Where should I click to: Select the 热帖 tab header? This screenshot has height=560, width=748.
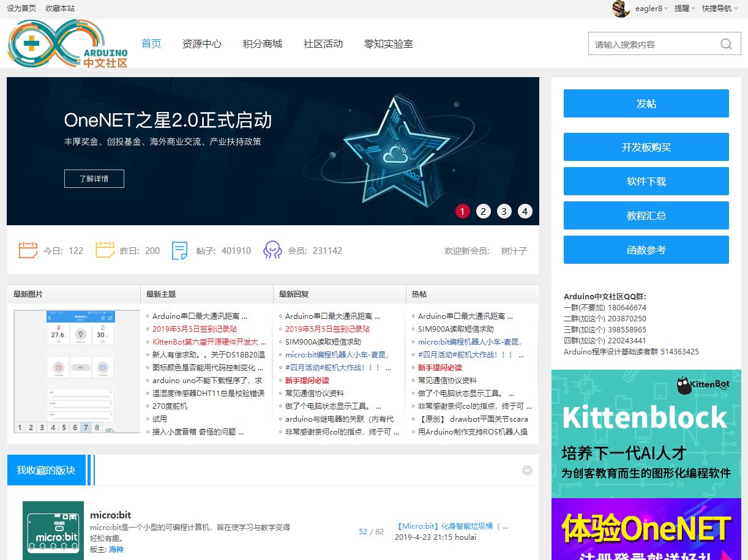419,294
